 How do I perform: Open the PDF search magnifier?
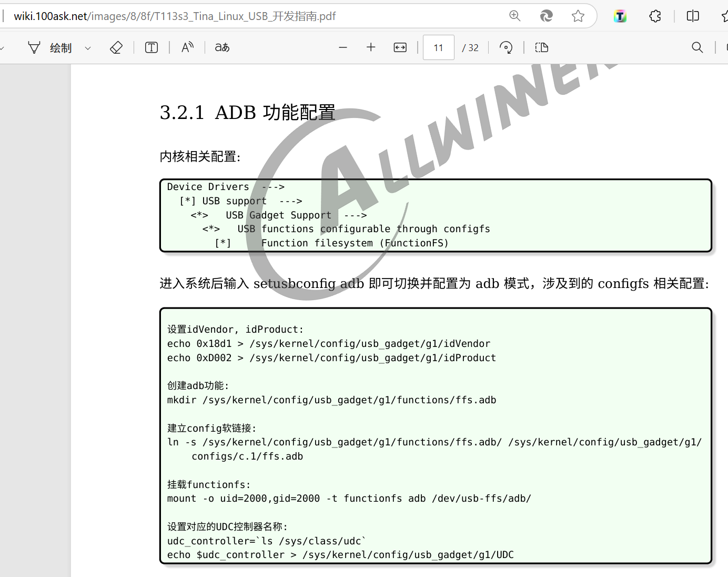pos(697,47)
